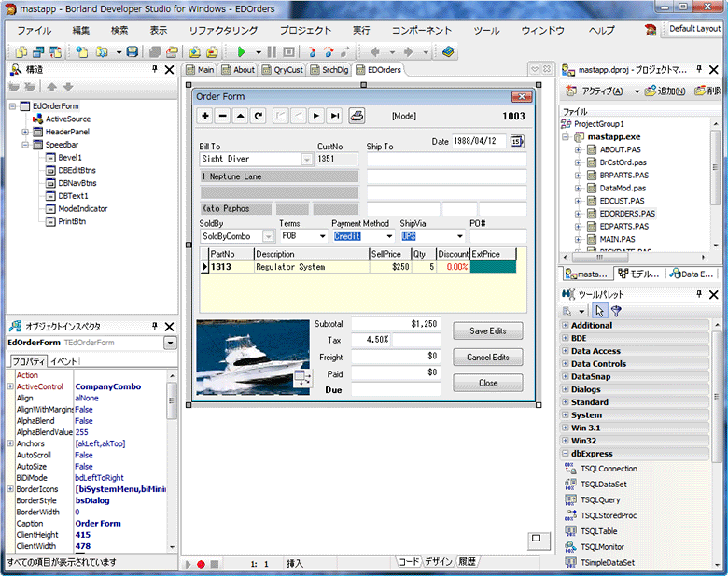Viewport: 728px width, 576px height.
Task: Click the plus insert-record navigator button
Action: [206, 116]
